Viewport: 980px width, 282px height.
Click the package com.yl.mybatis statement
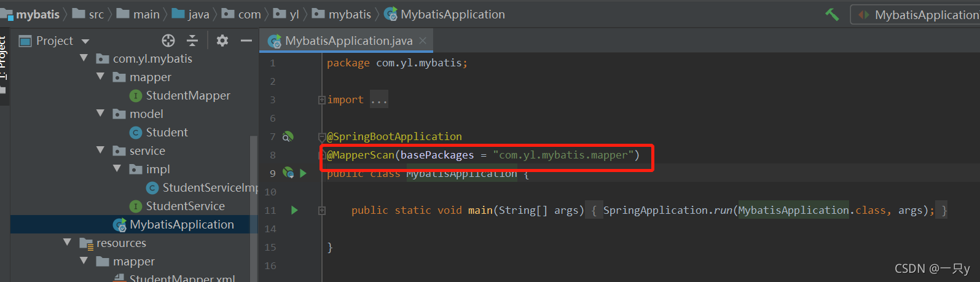click(x=397, y=63)
